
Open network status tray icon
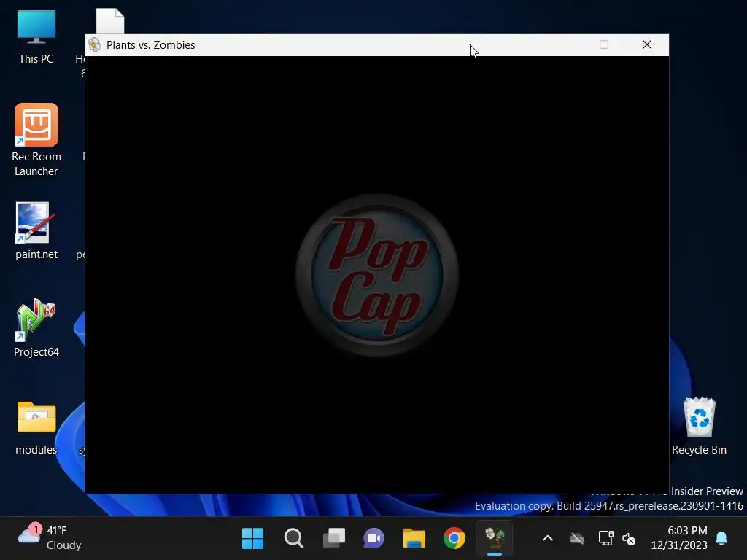pos(605,539)
